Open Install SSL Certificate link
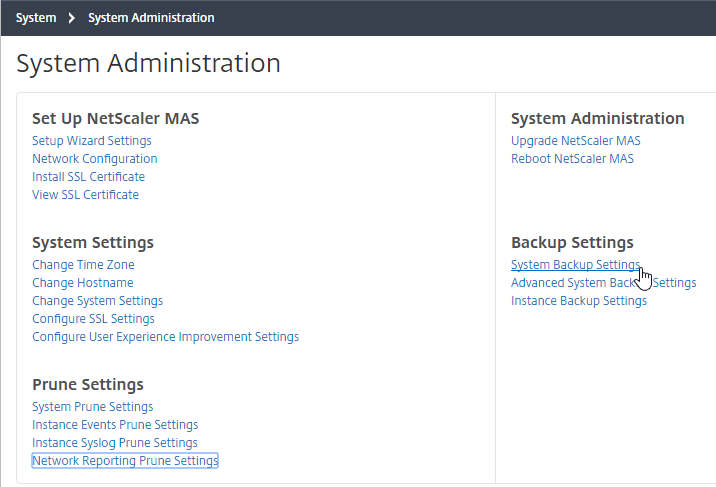The height and width of the screenshot is (487, 716). tap(89, 177)
